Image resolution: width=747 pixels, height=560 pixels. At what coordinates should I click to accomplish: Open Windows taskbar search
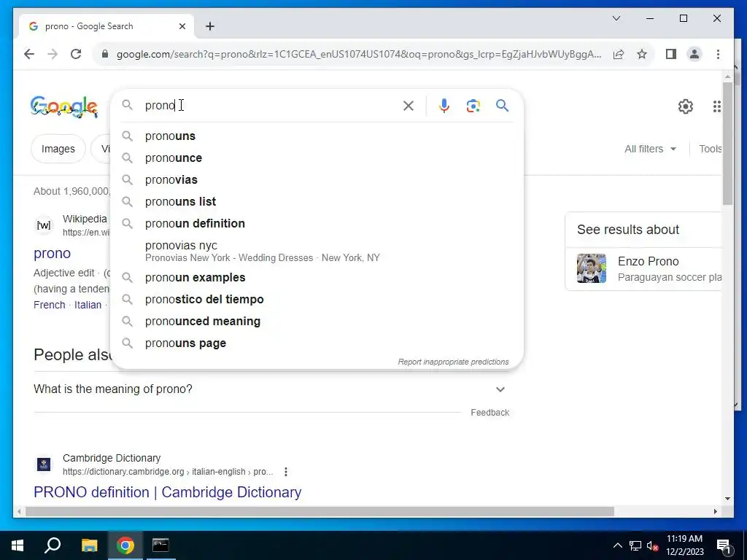(x=53, y=545)
